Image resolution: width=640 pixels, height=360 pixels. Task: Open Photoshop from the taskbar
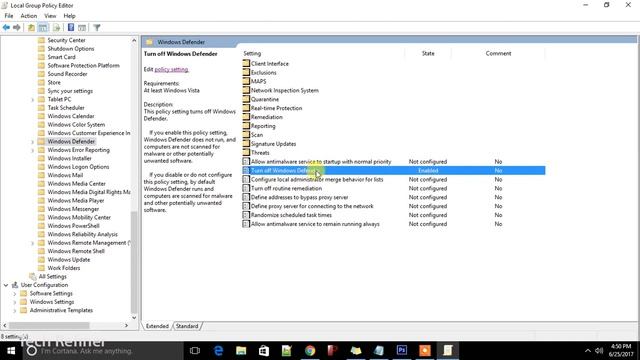(x=402, y=350)
